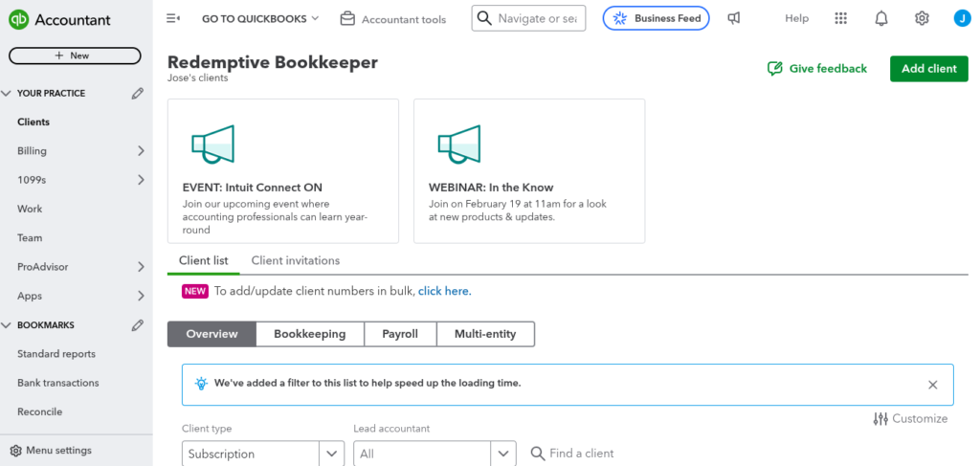This screenshot has height=466, width=980.
Task: Expand the Apps submenu chevron
Action: click(141, 296)
